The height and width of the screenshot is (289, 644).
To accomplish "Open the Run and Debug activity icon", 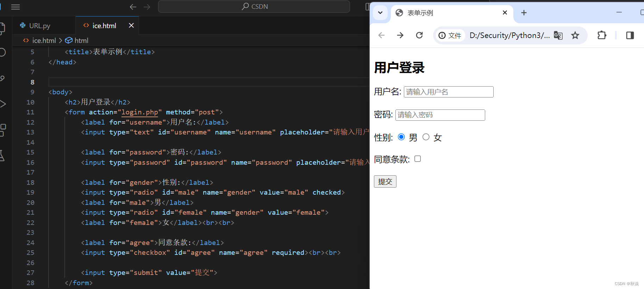I will tap(3, 104).
